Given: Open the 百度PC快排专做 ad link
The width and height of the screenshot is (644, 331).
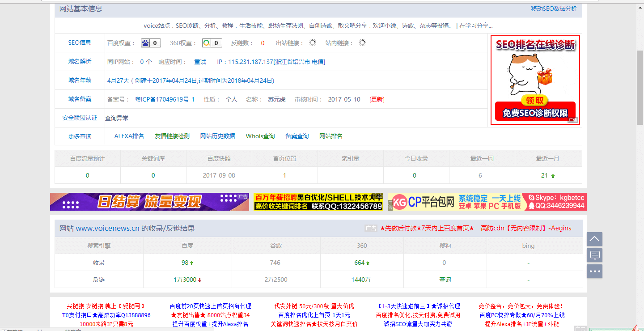Looking at the screenshot, I should 522,315.
